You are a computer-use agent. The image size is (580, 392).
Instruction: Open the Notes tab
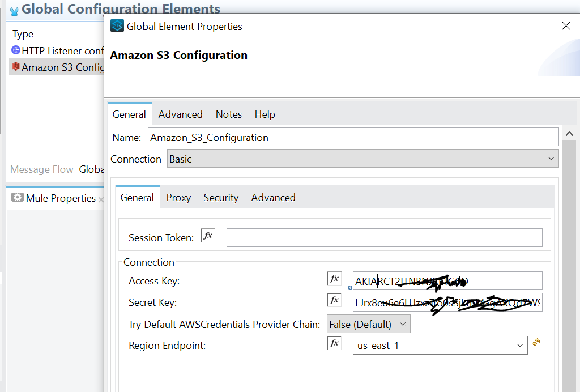[228, 114]
